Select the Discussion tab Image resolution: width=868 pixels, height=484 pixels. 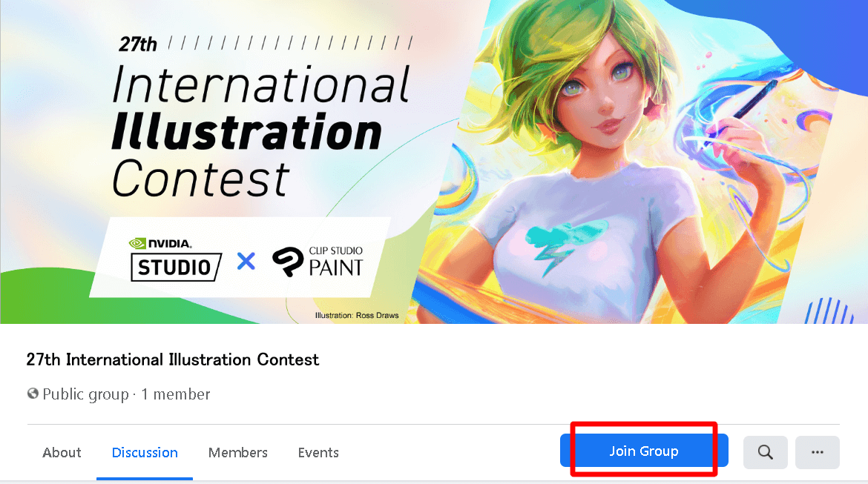[x=145, y=452]
